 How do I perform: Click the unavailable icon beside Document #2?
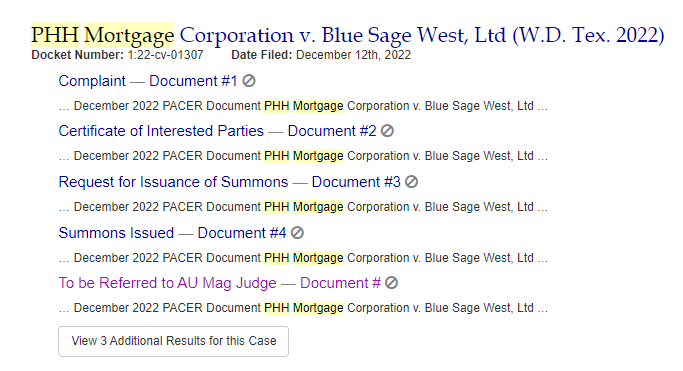387,131
